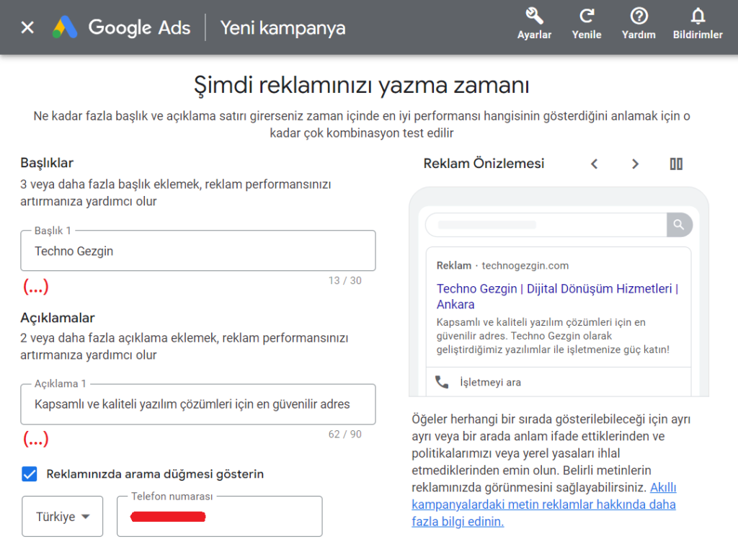Click the Açıklamalar section heading
Viewport: 738px width, 560px height.
pyautogui.click(x=58, y=318)
